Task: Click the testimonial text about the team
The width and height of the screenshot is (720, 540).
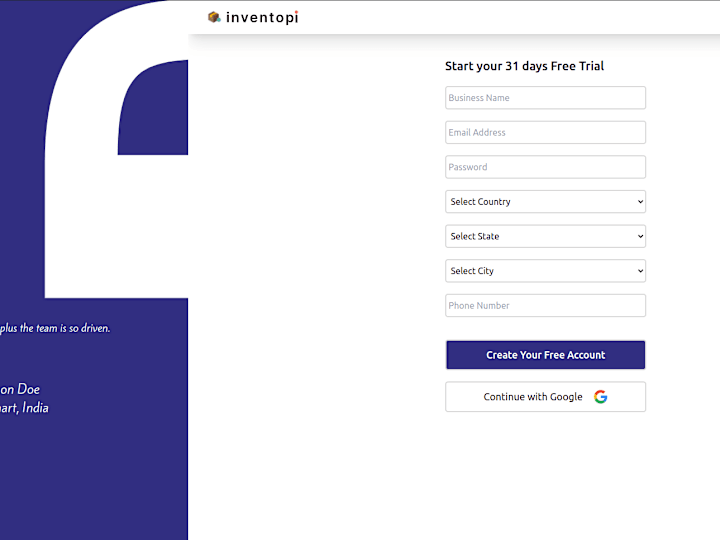Action: coord(55,328)
